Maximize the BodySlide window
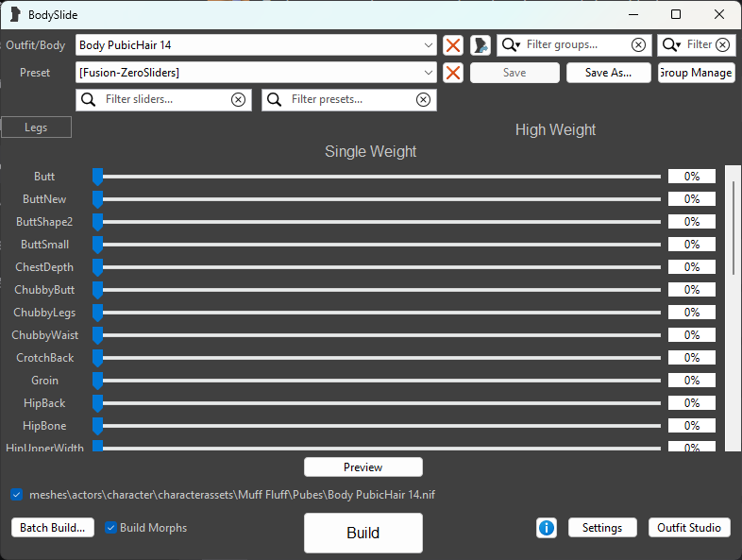The image size is (742, 560). 676,15
